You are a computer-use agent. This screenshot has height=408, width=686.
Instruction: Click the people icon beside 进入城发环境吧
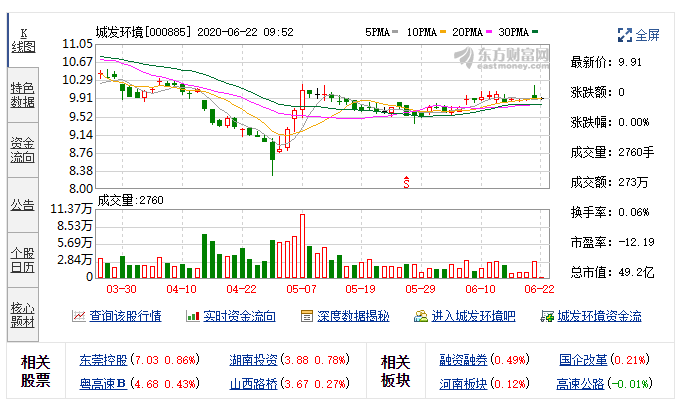(421, 316)
